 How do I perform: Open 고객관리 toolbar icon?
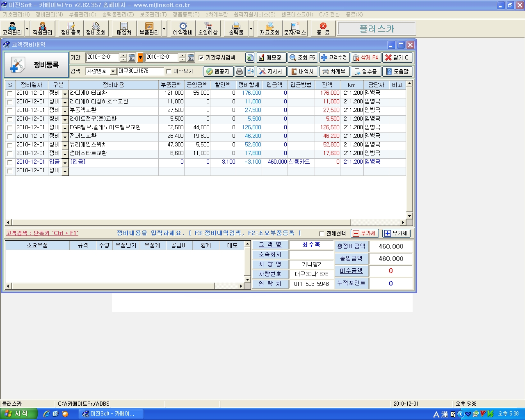click(x=12, y=29)
